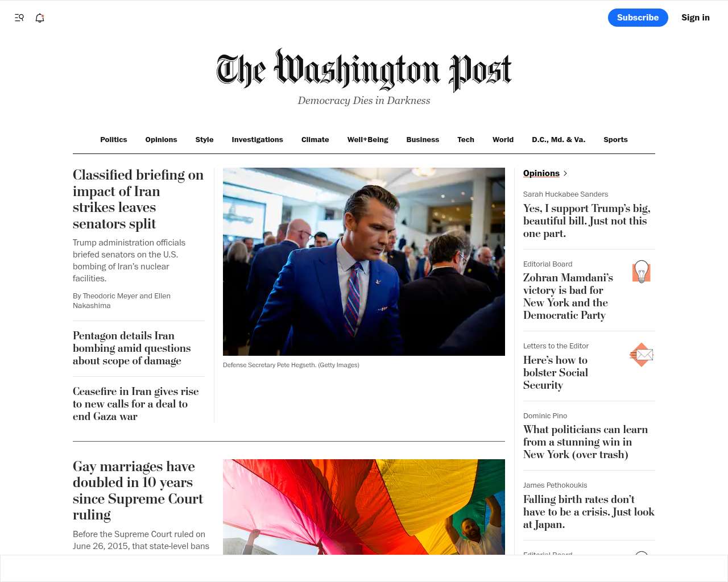
Task: Open the Politics section tab
Action: click(x=114, y=140)
